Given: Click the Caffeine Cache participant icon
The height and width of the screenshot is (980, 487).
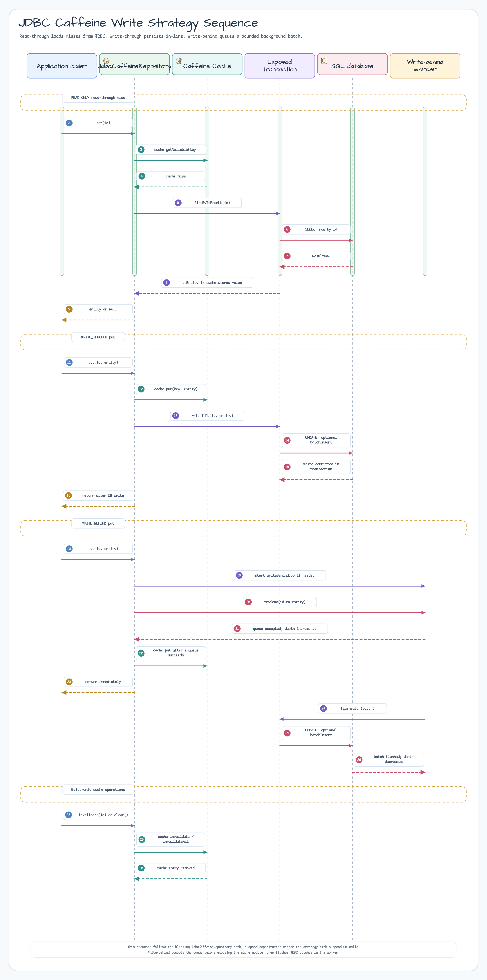Looking at the screenshot, I should pos(179,61).
